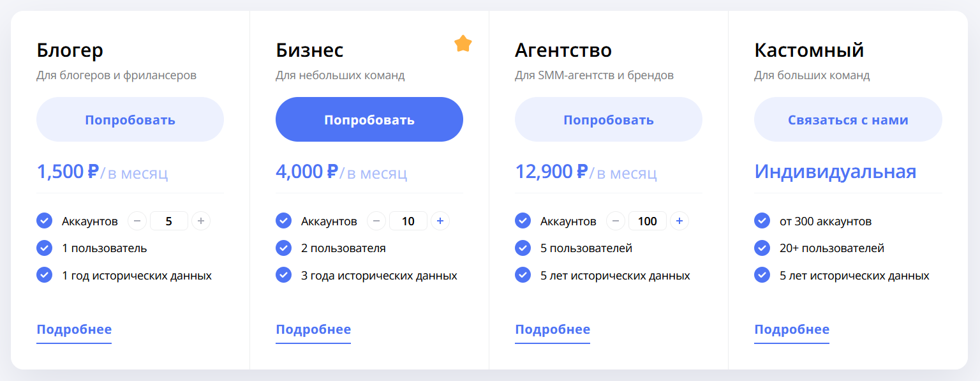Click checkmark next to "от 300 аккаунтов"
This screenshot has width=980, height=381.
tap(762, 221)
